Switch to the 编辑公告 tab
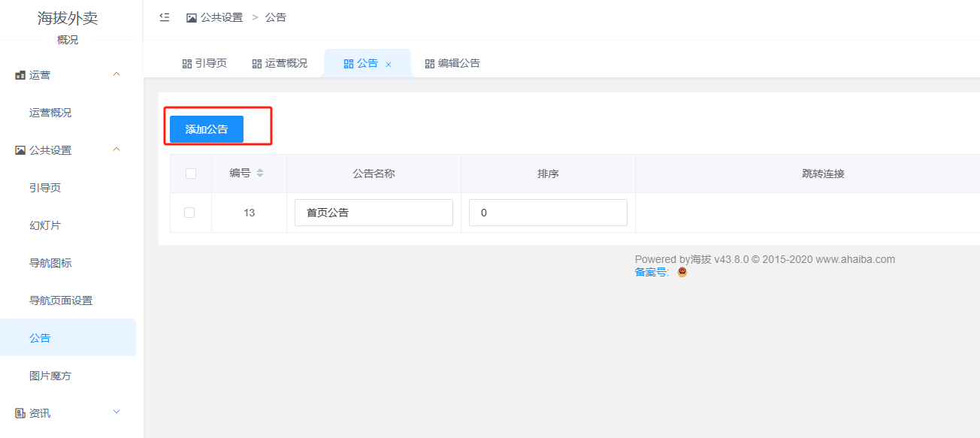This screenshot has height=438, width=980. pyautogui.click(x=452, y=64)
